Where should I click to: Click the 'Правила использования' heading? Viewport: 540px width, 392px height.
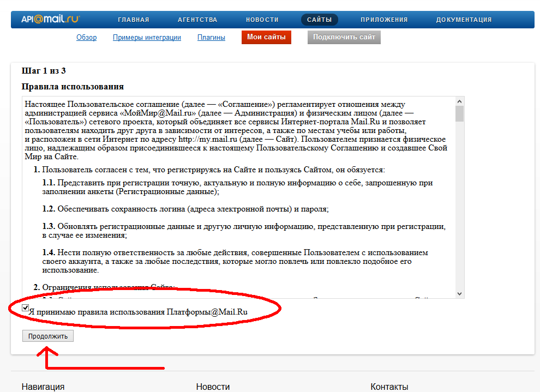point(73,86)
